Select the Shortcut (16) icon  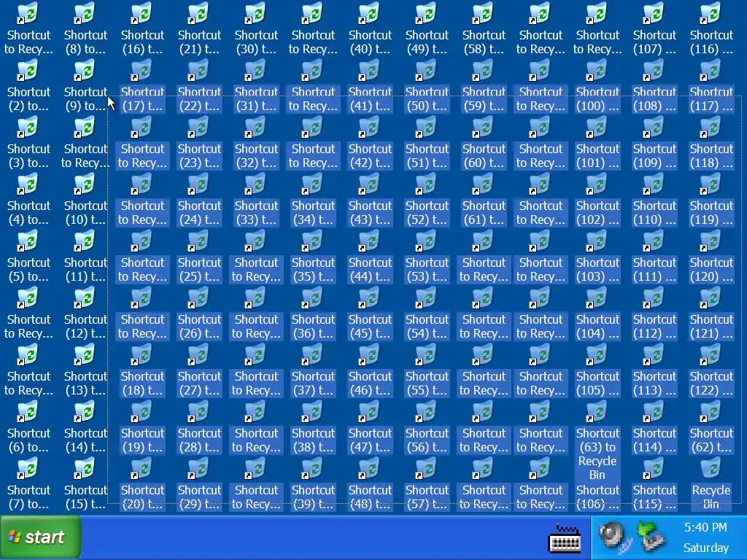[x=142, y=13]
